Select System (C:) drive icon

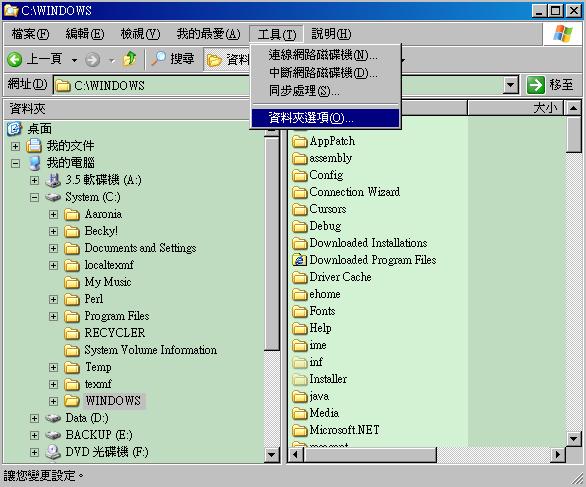coord(53,197)
